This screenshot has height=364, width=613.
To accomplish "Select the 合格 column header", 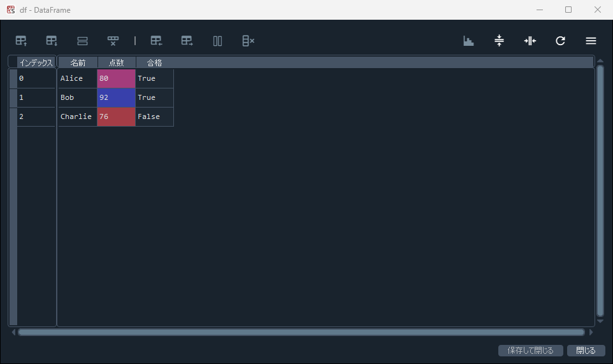I will (154, 62).
